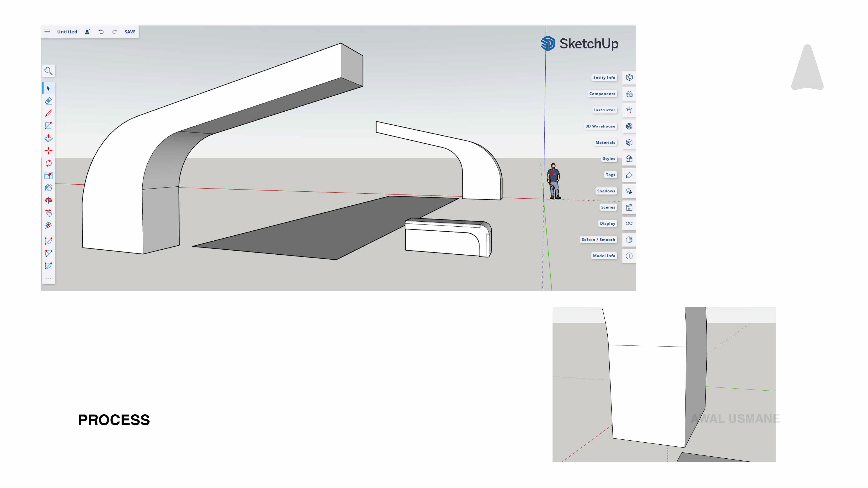Open the Search magnifier tool

point(48,71)
